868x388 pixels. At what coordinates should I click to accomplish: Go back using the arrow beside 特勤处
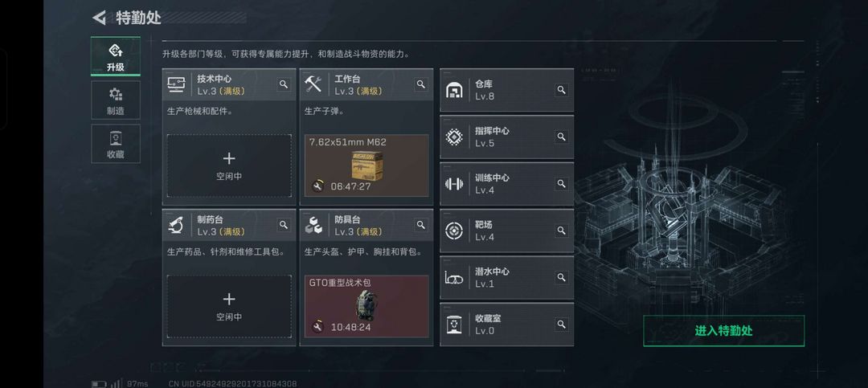coord(99,18)
